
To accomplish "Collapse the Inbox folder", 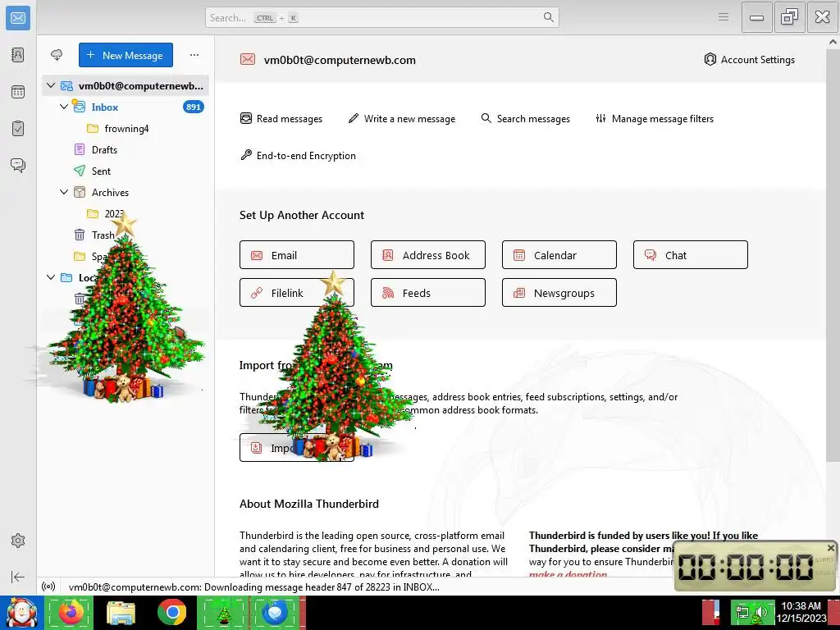I will pos(64,107).
